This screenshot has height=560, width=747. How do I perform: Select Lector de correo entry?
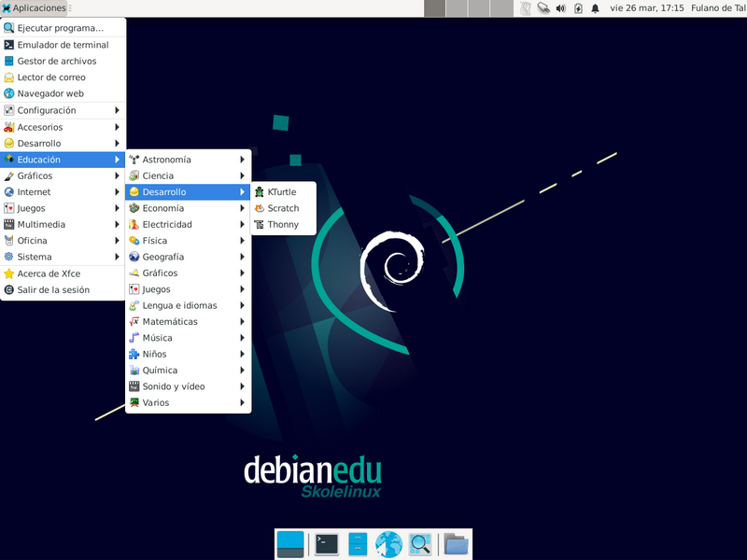pos(63,77)
